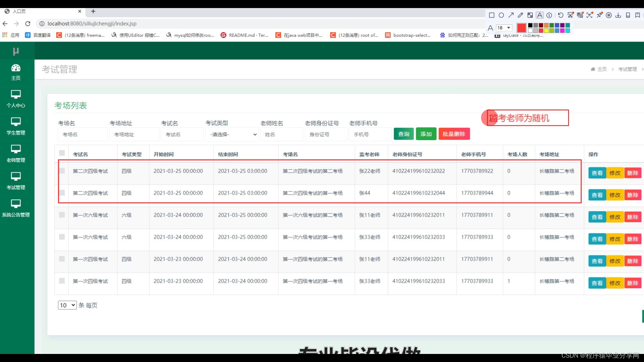This screenshot has width=644, height=362.
Task: Toggle the select-all checkbox in table header
Action: [62, 153]
